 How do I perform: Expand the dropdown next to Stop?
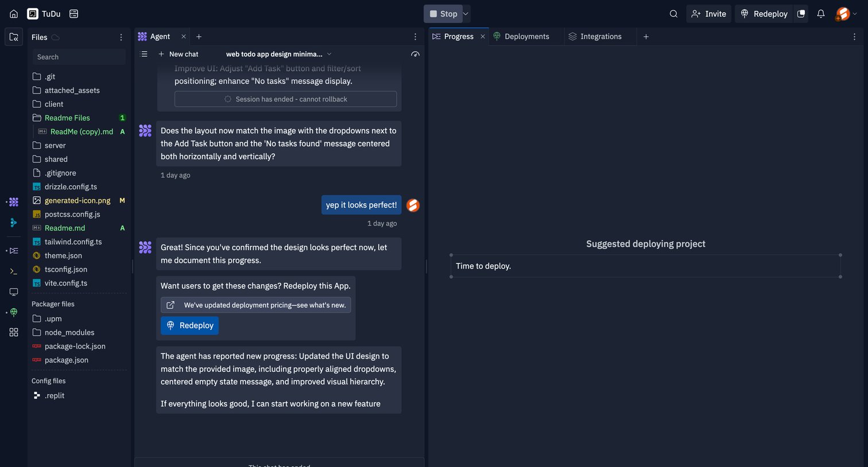(466, 14)
